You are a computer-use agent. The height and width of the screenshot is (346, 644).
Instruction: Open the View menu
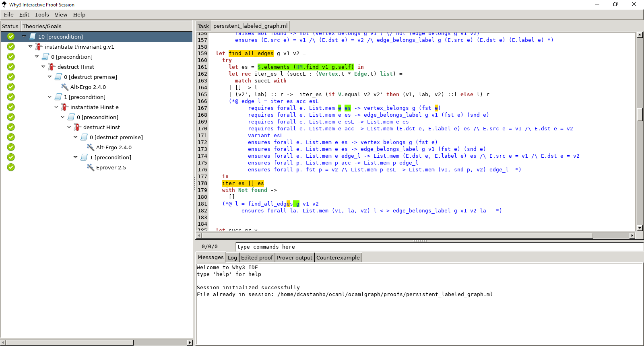coord(61,14)
